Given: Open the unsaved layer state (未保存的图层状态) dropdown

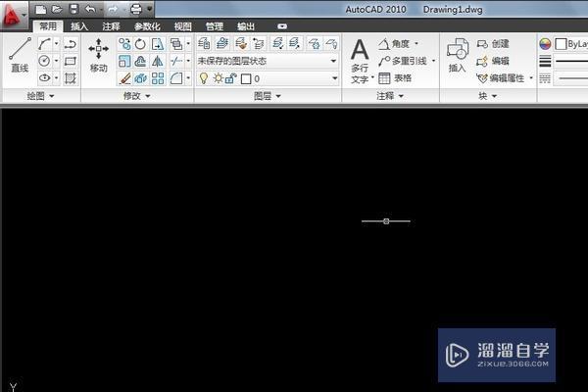Looking at the screenshot, I should pyautogui.click(x=268, y=61).
